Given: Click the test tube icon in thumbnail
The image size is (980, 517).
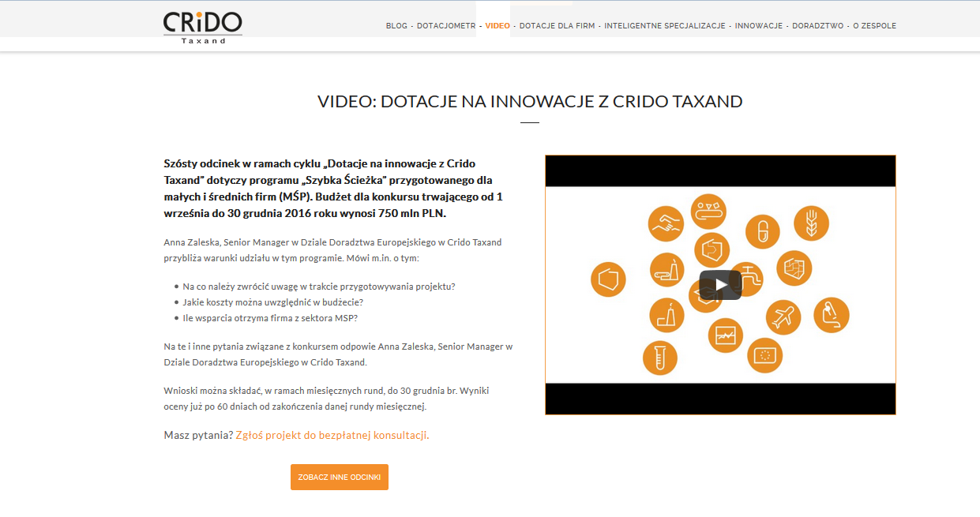Looking at the screenshot, I should (x=661, y=358).
